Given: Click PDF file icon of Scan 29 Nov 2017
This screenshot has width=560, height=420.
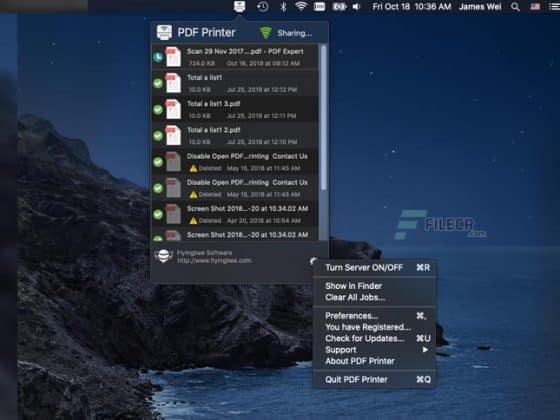Looking at the screenshot, I should (173, 57).
